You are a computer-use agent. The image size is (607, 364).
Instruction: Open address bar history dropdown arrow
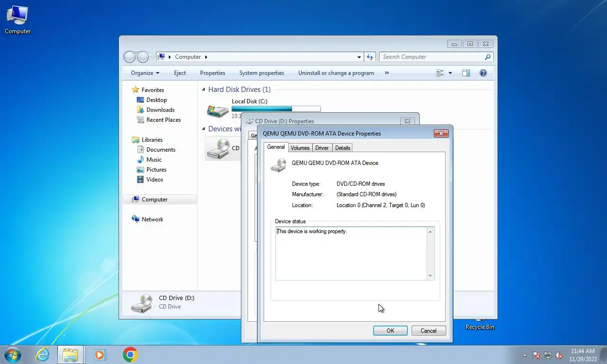click(x=359, y=57)
